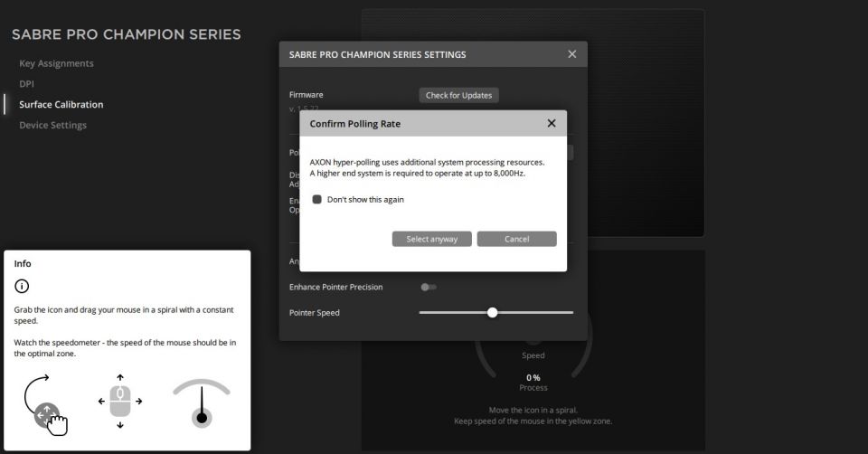Click the Check for Updates button
This screenshot has width=868, height=454.
click(x=459, y=95)
